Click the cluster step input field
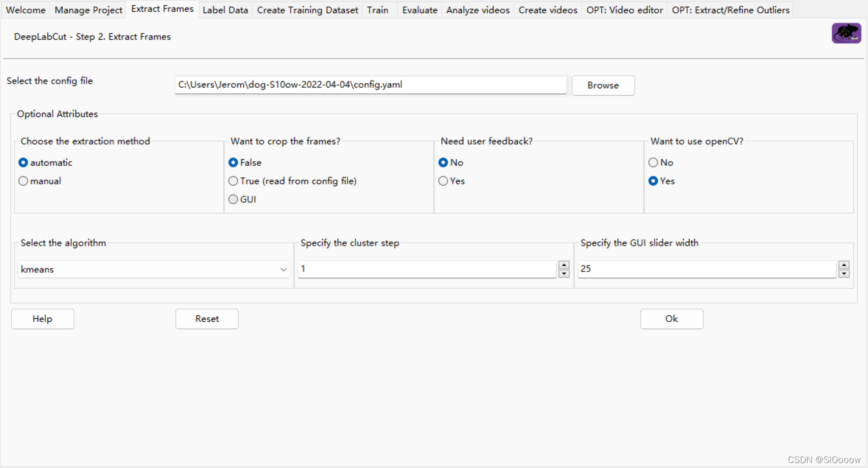This screenshot has height=468, width=868. point(427,269)
